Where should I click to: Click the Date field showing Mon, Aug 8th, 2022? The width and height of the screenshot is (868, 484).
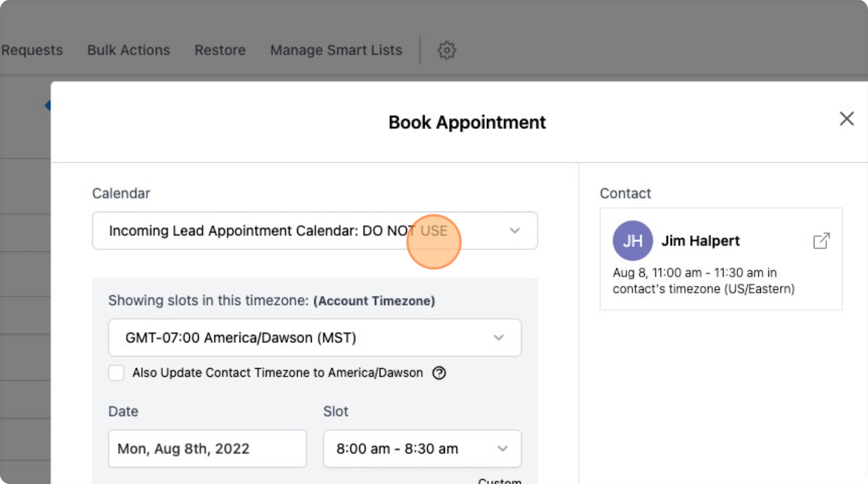207,449
